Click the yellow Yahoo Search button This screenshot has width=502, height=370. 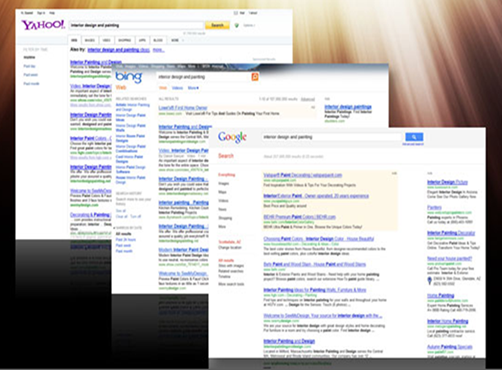tap(217, 25)
